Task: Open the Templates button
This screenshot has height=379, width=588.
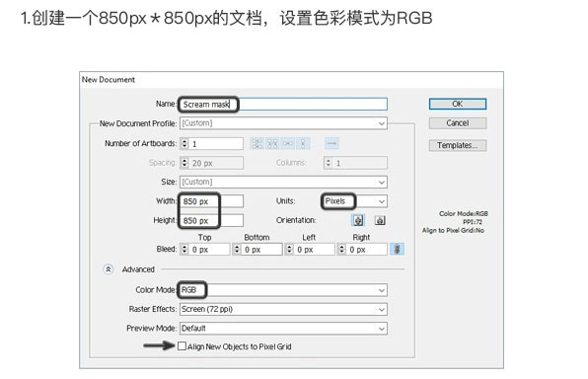Action: [x=458, y=145]
